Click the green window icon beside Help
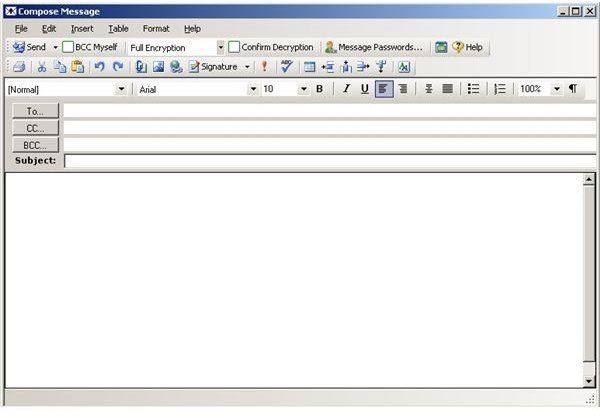 pyautogui.click(x=441, y=47)
